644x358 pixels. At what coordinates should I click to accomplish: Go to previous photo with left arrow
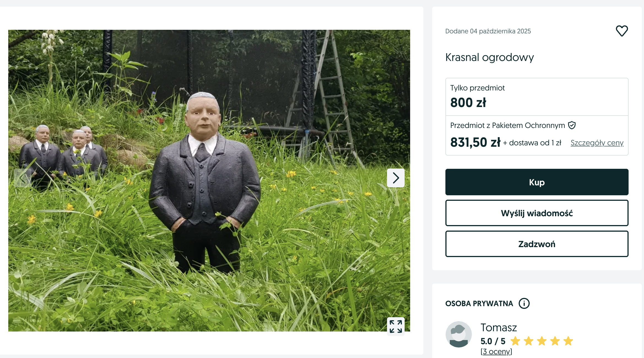pos(23,178)
